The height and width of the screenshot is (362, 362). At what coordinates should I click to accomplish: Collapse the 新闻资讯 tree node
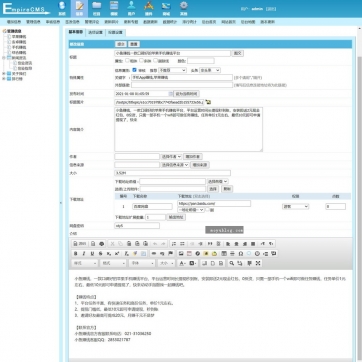4,58
